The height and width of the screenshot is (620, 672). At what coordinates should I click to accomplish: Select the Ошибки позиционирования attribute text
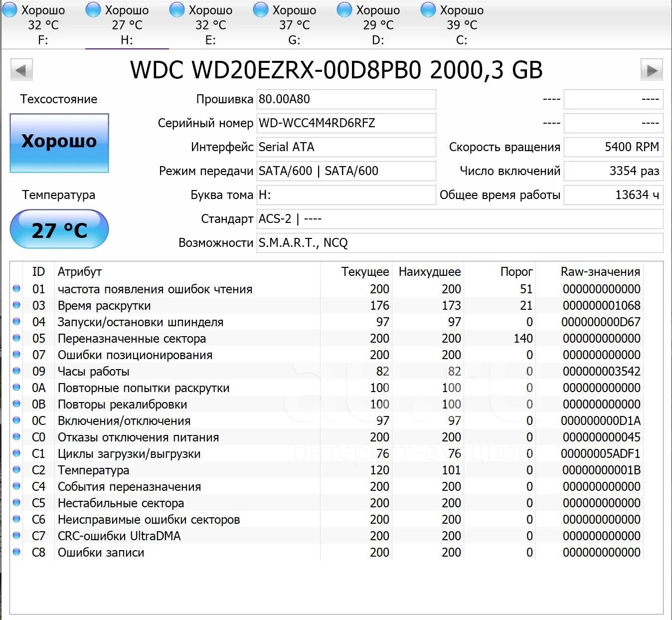point(135,355)
